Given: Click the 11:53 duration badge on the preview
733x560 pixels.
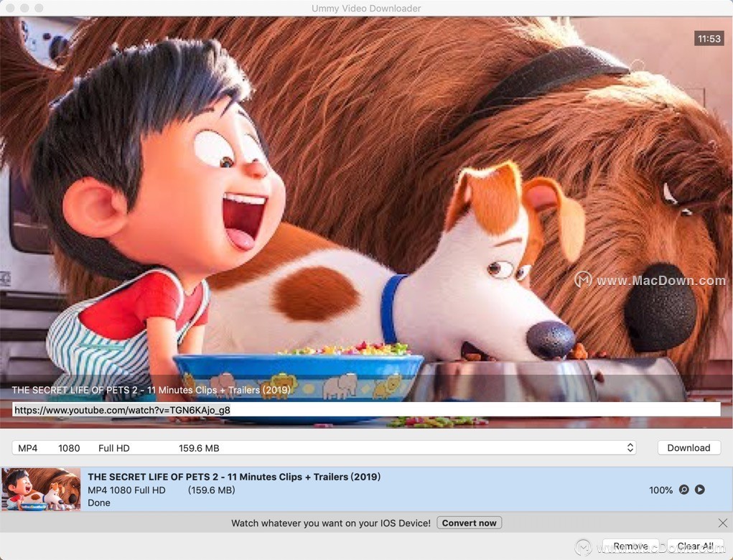Looking at the screenshot, I should (709, 39).
